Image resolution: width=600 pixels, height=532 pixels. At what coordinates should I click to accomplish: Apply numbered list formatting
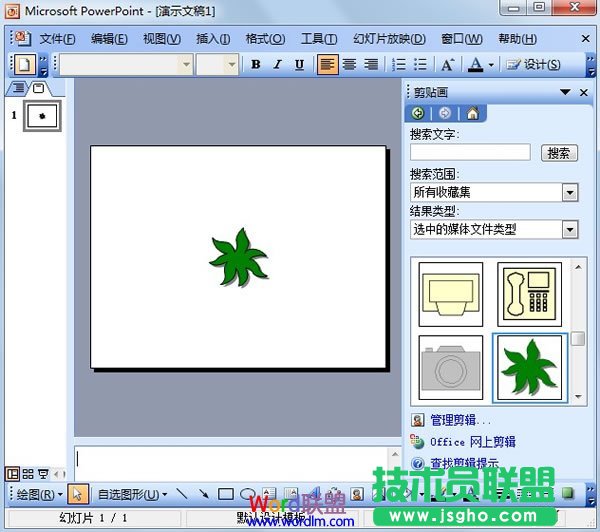pyautogui.click(x=399, y=64)
